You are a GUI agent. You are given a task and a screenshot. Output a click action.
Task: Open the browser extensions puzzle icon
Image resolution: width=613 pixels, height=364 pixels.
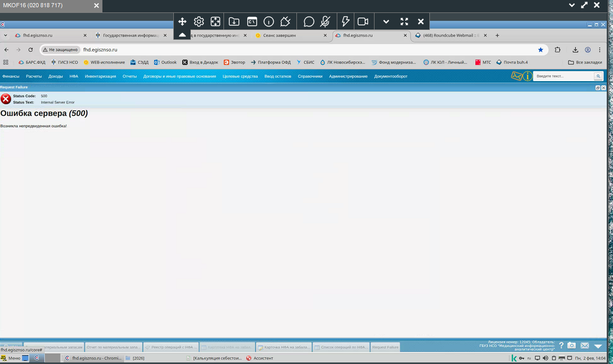[x=558, y=50]
